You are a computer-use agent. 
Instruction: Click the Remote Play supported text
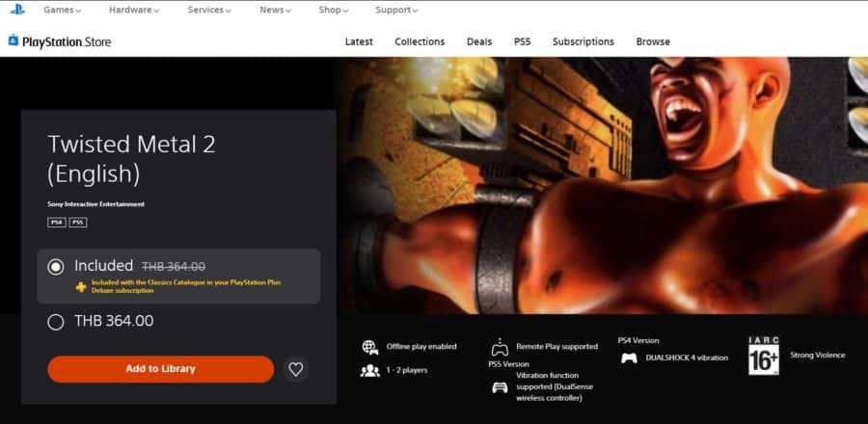tap(556, 347)
